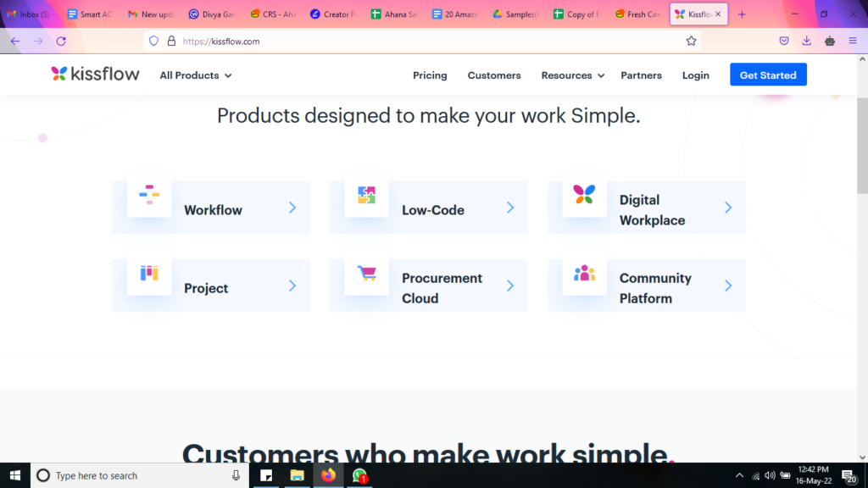Switch to the Creator P tab
This screenshot has height=488, width=868.
[x=332, y=14]
